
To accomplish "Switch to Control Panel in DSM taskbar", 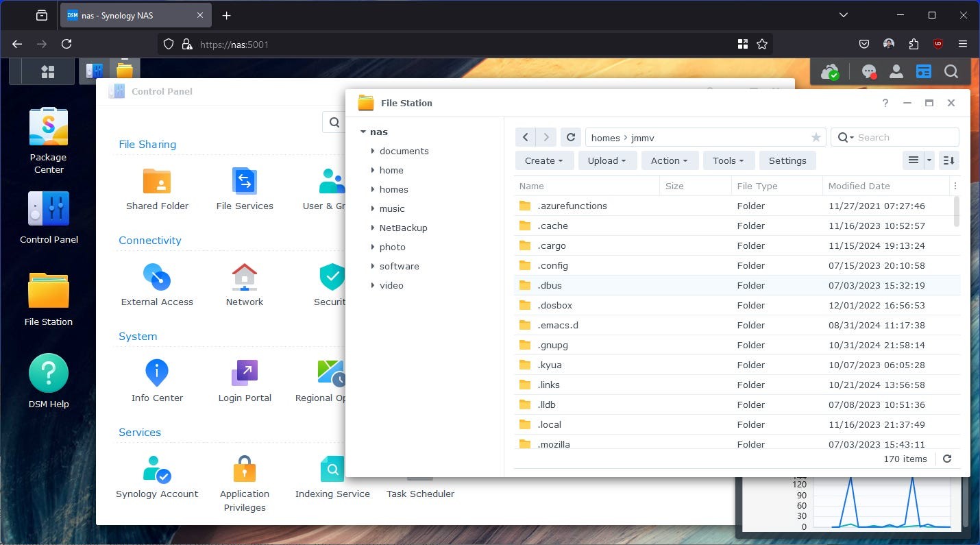I will [95, 71].
